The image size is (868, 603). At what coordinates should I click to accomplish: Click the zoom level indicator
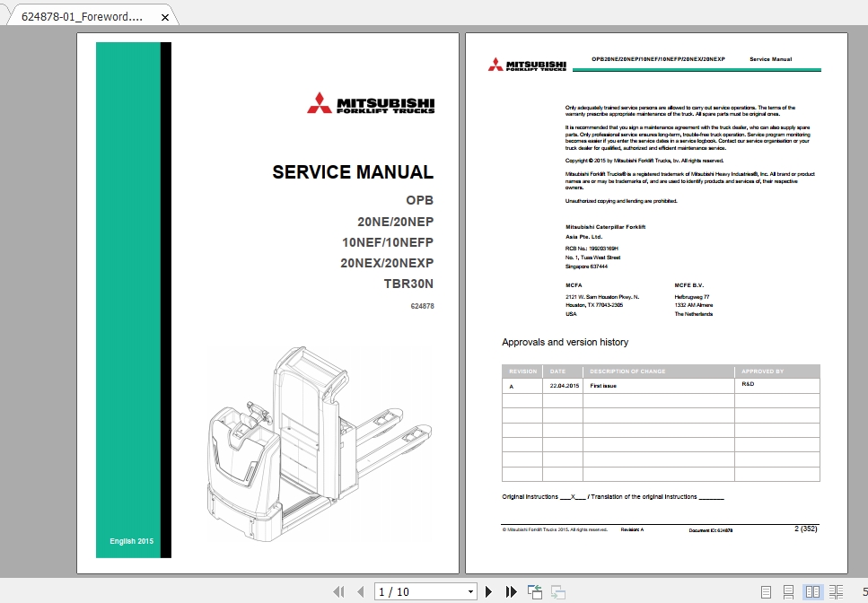[x=862, y=591]
